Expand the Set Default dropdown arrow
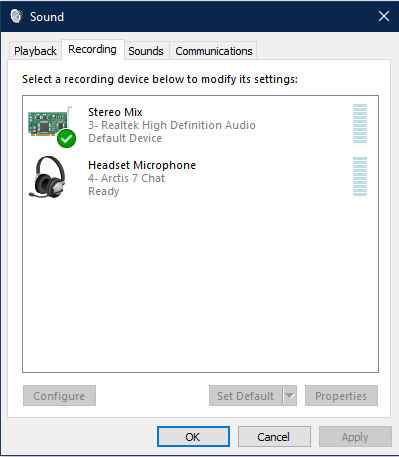This screenshot has width=399, height=457. point(290,396)
